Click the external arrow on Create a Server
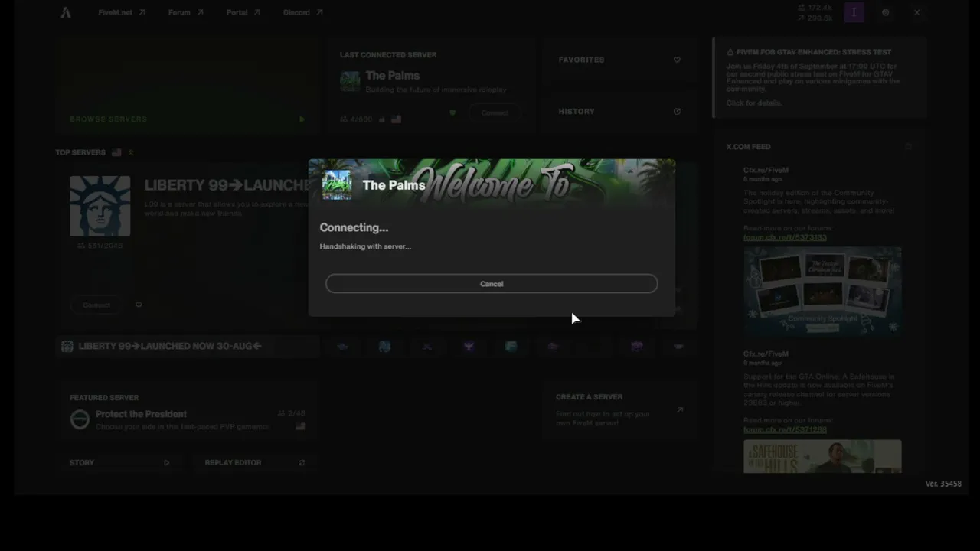Image resolution: width=980 pixels, height=551 pixels. (x=679, y=410)
